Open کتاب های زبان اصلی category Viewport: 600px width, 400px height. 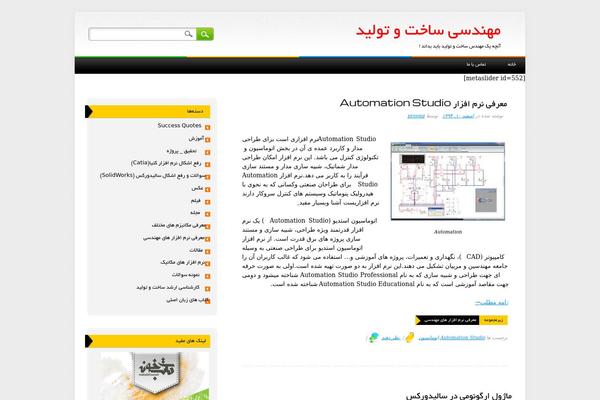(x=188, y=300)
